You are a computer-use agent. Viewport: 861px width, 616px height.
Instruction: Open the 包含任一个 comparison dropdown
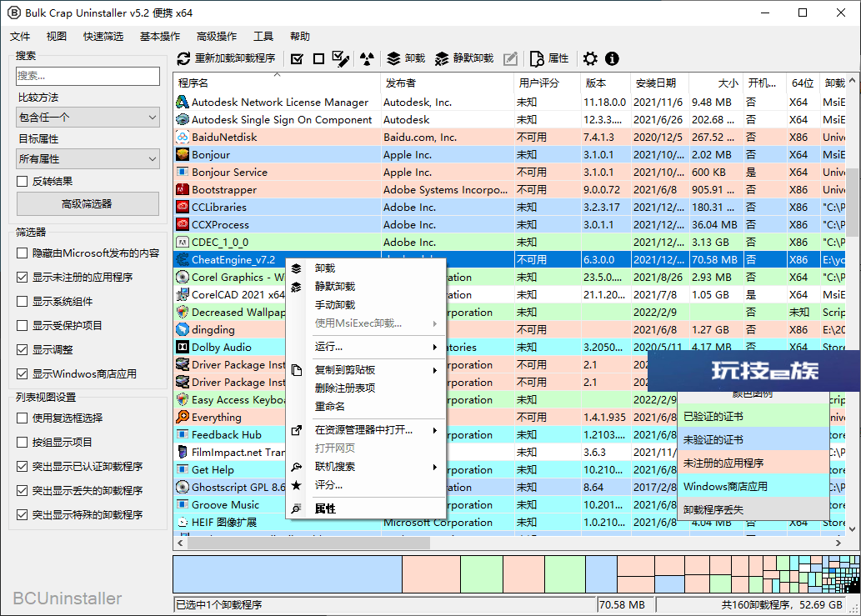tap(88, 118)
